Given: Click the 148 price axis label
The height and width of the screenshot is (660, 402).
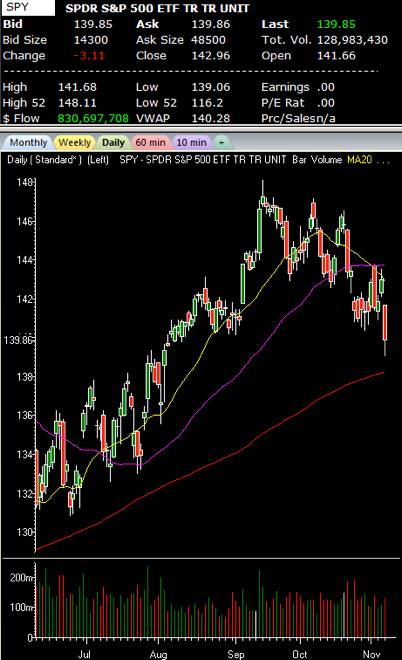Looking at the screenshot, I should [x=24, y=182].
